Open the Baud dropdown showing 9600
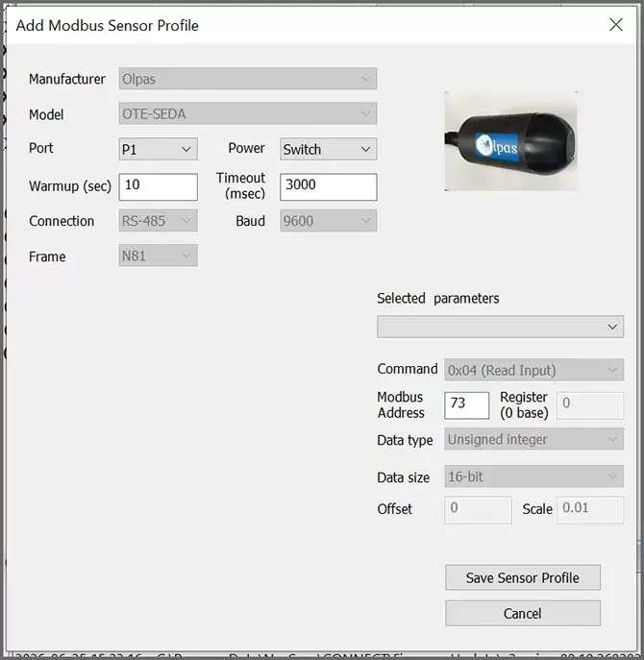The height and width of the screenshot is (660, 644). coord(328,221)
